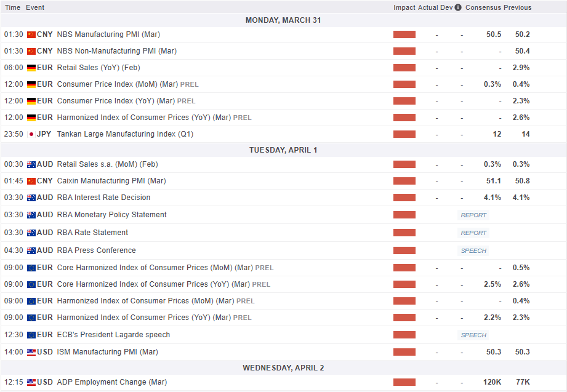567x392 pixels.
Task: Click EU flag beside ECB's President Lagarde speech
Action: (x=31, y=335)
